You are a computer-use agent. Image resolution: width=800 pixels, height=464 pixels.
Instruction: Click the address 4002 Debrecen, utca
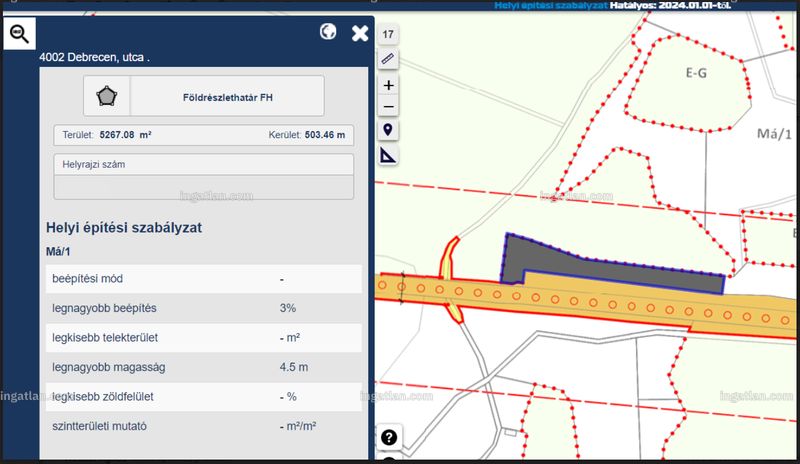(94, 57)
